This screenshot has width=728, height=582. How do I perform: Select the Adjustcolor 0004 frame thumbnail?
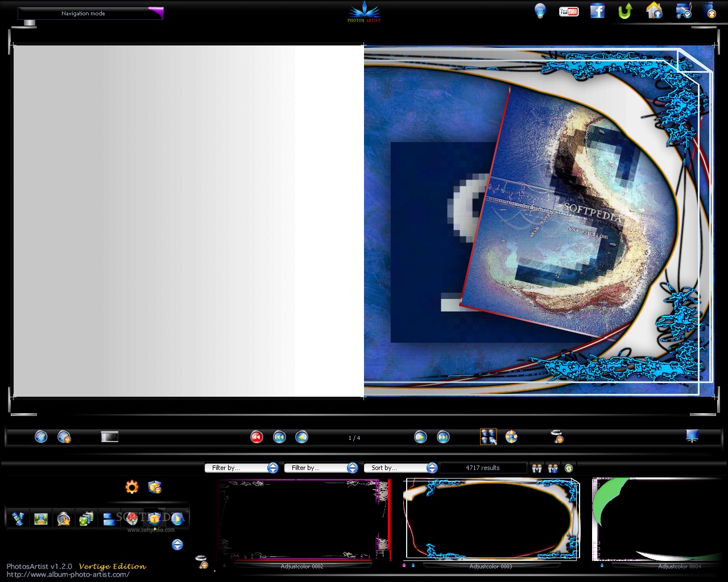point(660,520)
